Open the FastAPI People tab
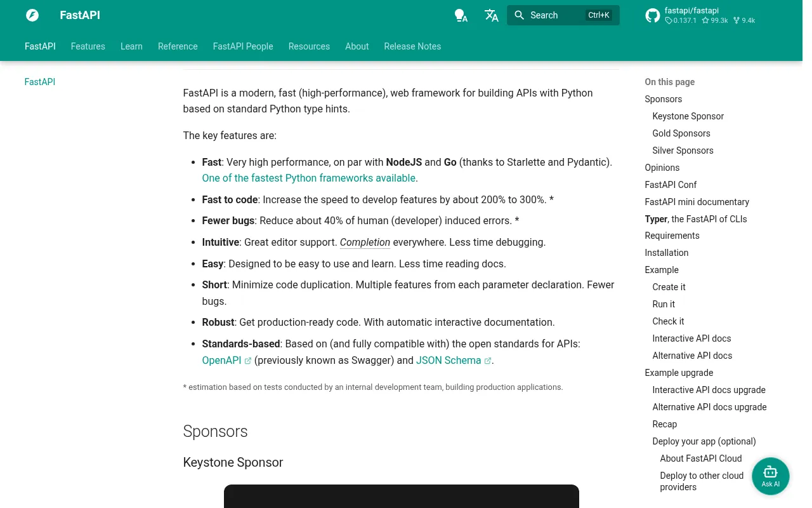 [x=243, y=46]
